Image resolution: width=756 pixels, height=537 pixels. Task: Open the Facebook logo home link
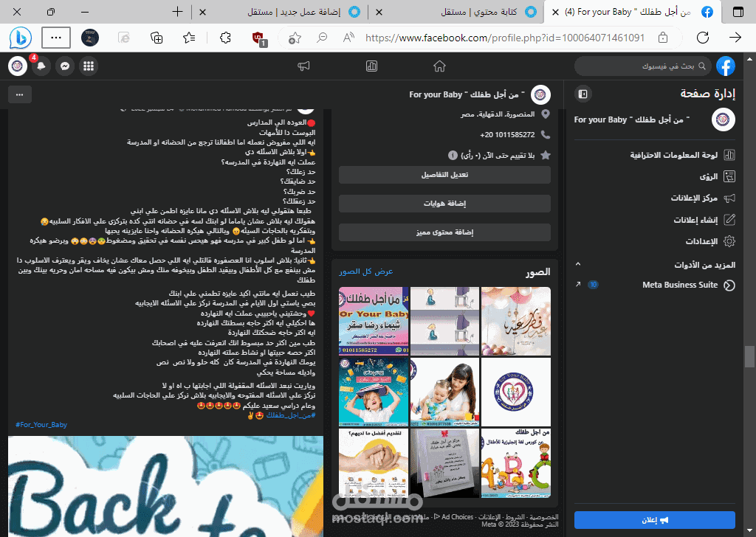coord(726,66)
